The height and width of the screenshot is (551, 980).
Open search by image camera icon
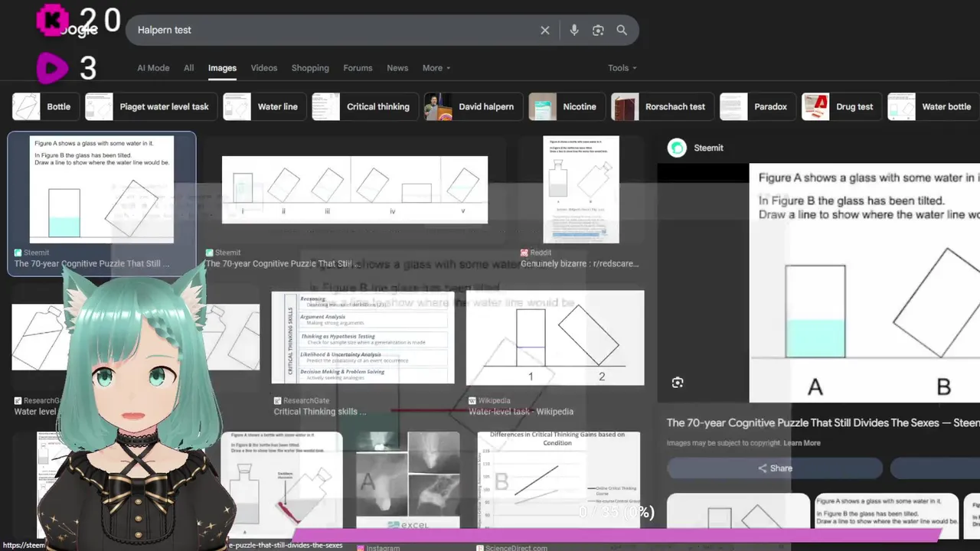coord(598,30)
